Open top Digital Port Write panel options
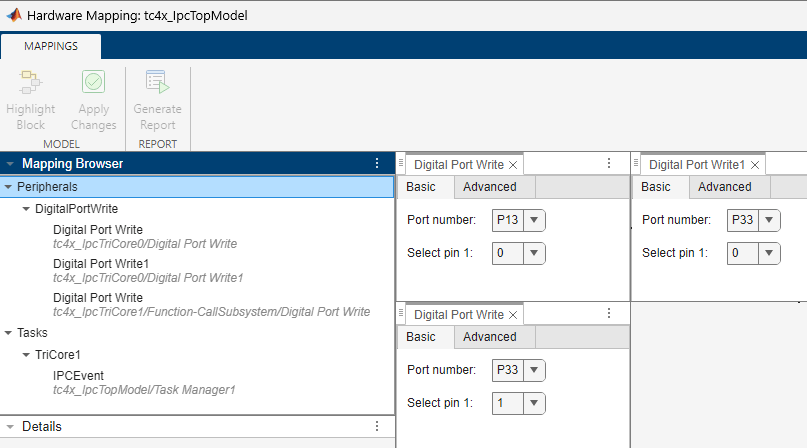Viewport: 807px width, 448px height. (608, 163)
